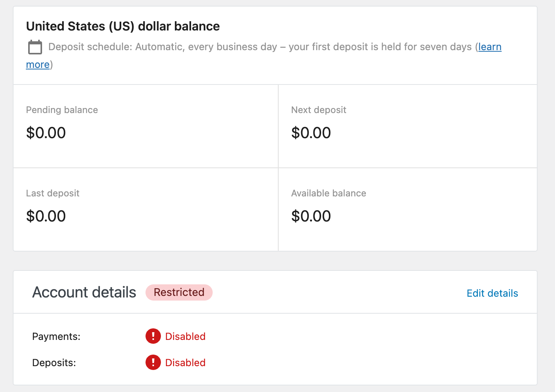555x392 pixels.
Task: Click the Available balance amount
Action: coord(311,216)
